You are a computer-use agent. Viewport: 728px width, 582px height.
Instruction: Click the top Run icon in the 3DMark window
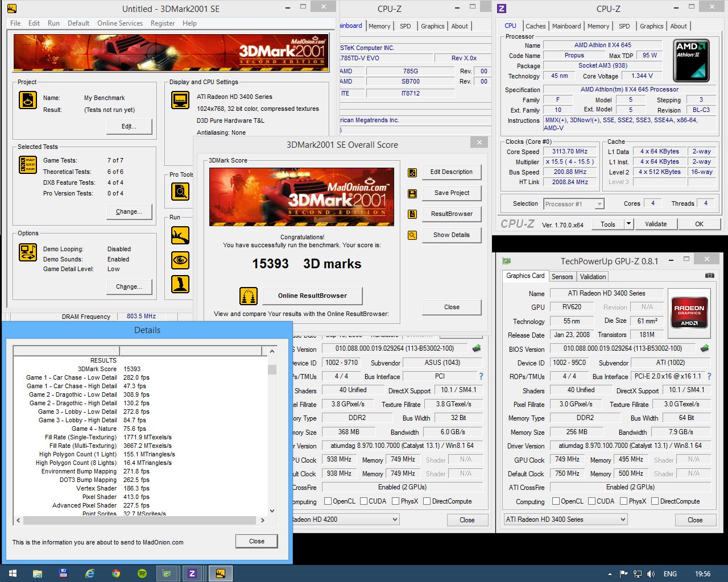point(180,235)
